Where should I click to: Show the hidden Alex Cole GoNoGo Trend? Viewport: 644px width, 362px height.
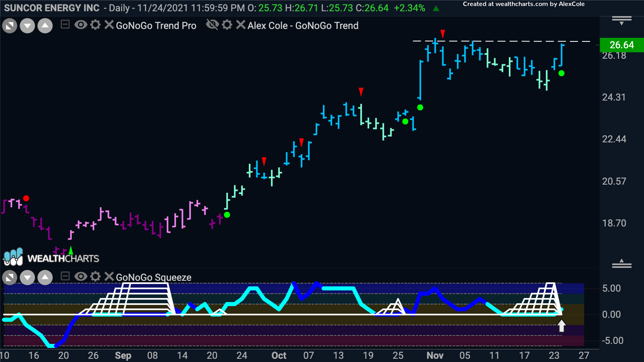click(212, 25)
